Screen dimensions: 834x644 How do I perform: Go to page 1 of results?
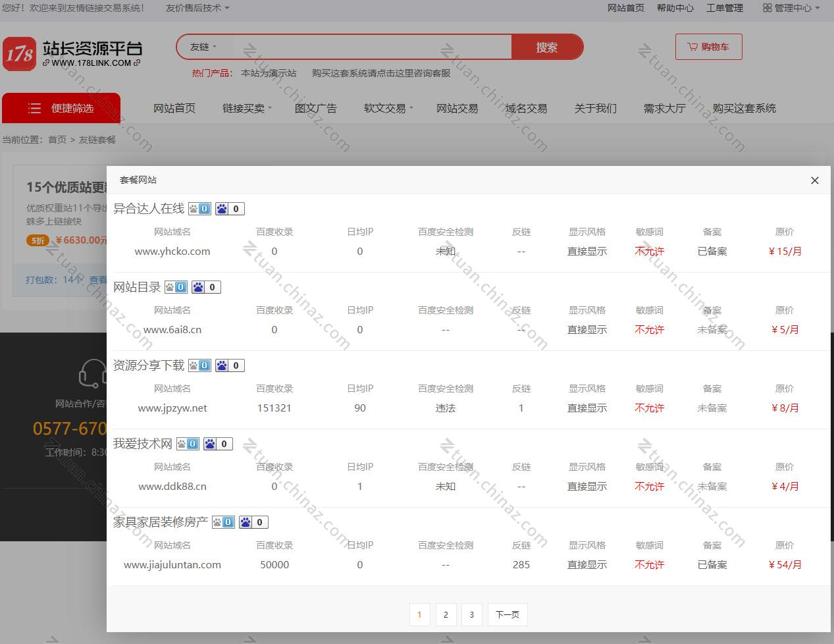coord(419,614)
